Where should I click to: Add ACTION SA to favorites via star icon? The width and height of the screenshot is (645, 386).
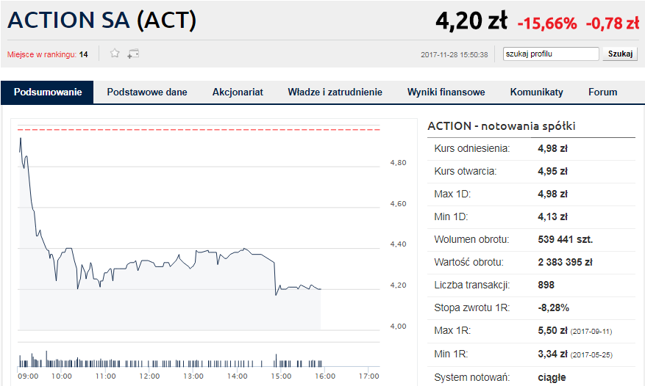tap(115, 53)
